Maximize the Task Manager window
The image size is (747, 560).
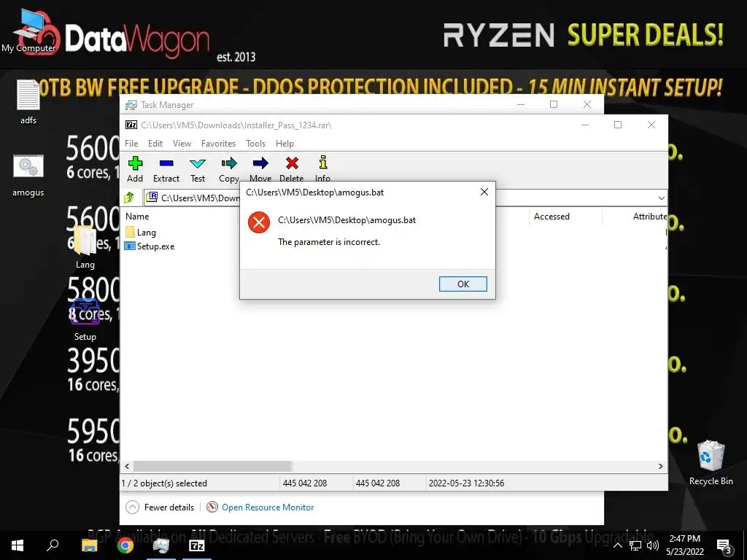pos(554,104)
